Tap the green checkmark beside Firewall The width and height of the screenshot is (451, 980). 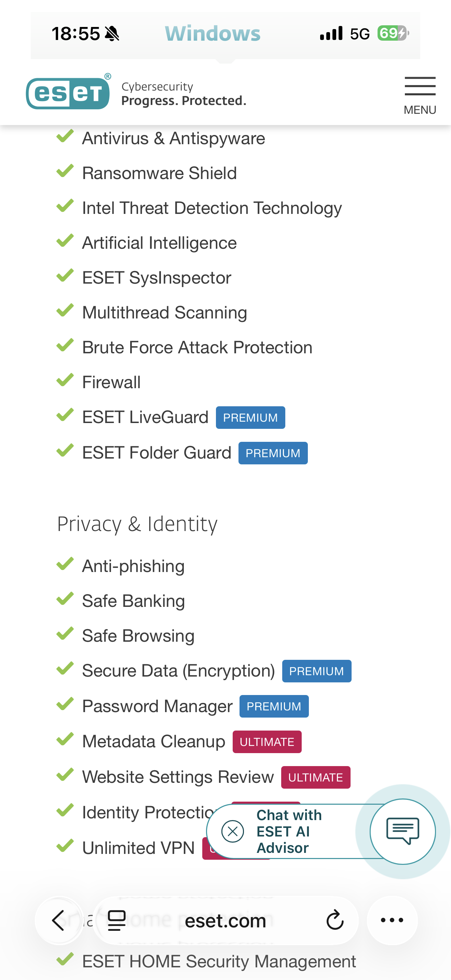[x=65, y=380]
